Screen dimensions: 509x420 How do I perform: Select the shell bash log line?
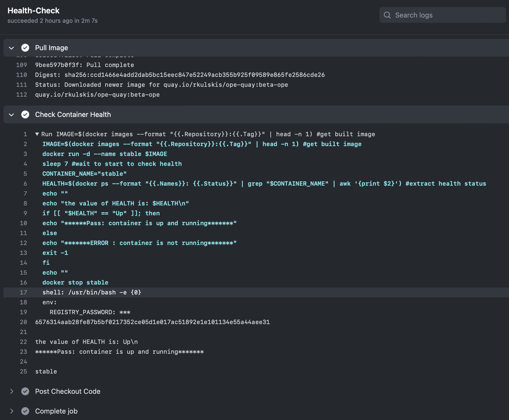(x=92, y=292)
